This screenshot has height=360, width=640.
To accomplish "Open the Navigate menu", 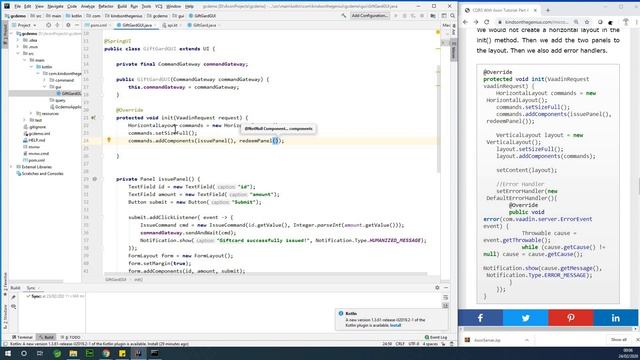I will point(55,7).
